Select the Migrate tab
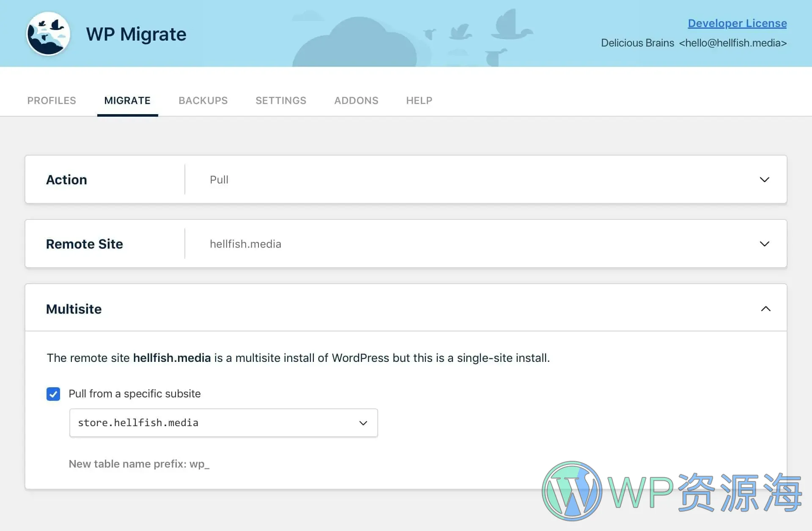This screenshot has width=812, height=531. click(x=127, y=101)
